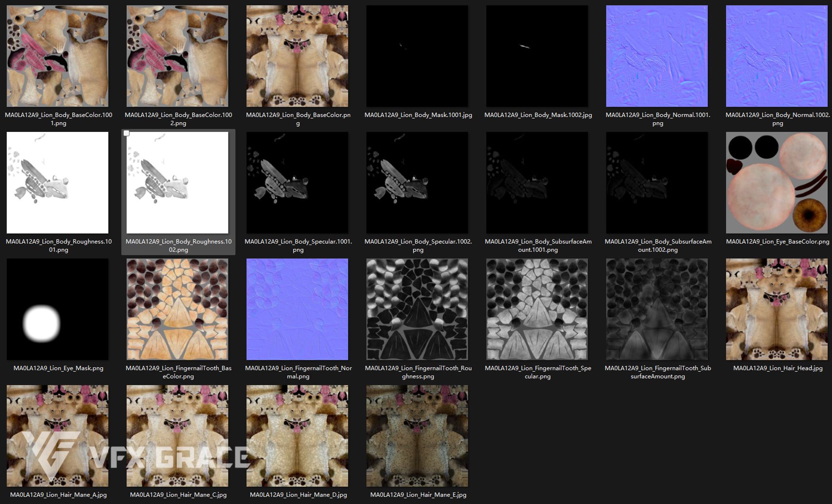Click the file name MA0LA12A9_Lion_Body_SubsurfaceAmount.1001.png
Screen dimensions: 832x504
pos(538,246)
